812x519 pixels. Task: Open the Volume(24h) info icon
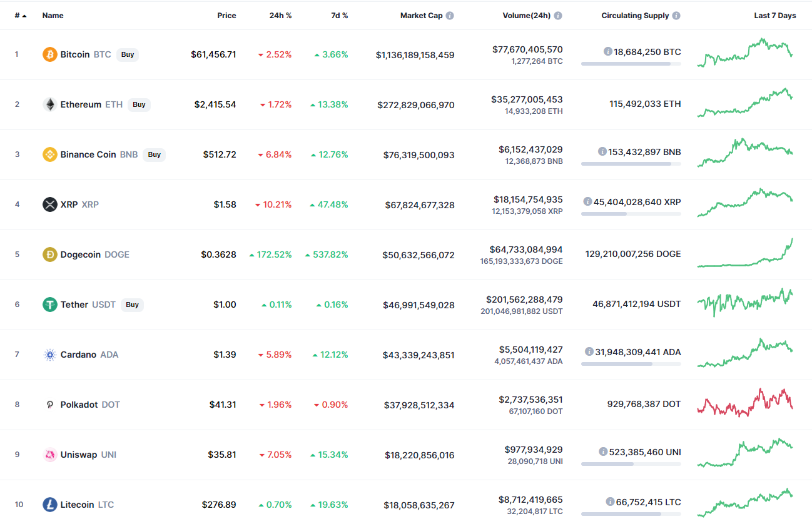[558, 16]
